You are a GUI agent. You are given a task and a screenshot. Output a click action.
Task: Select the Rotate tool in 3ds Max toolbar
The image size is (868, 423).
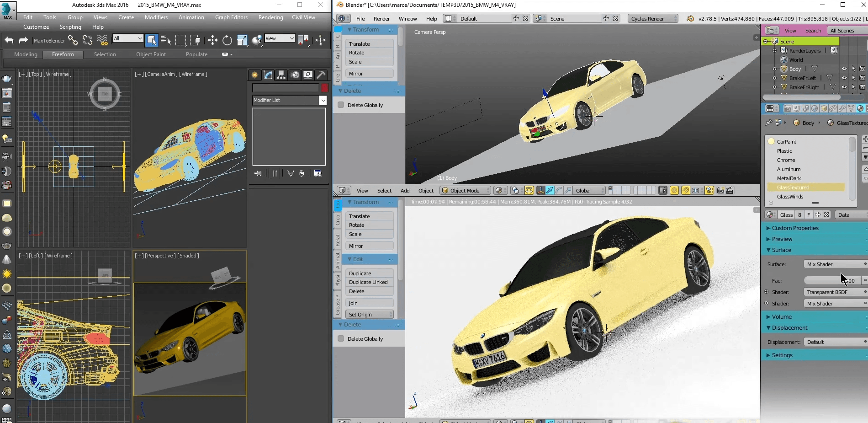[x=227, y=40]
